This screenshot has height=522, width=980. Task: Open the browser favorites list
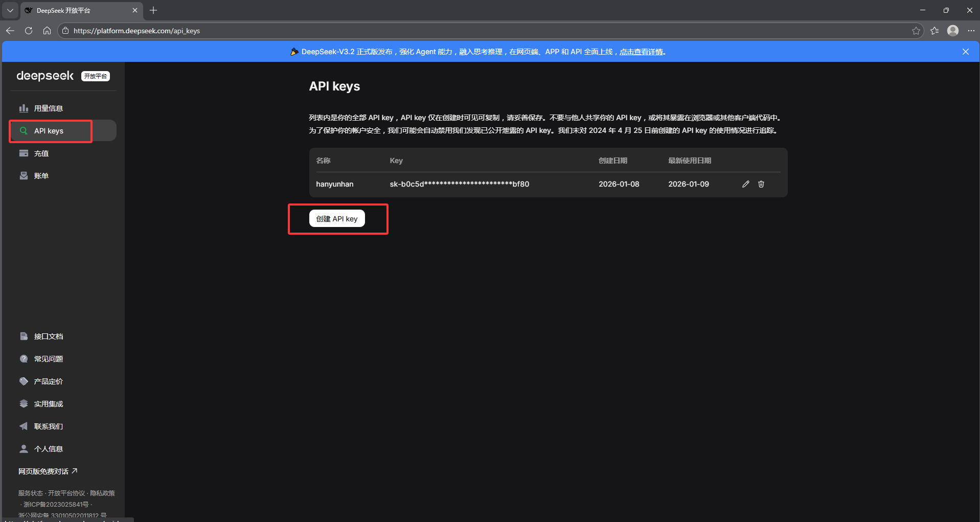coord(935,31)
